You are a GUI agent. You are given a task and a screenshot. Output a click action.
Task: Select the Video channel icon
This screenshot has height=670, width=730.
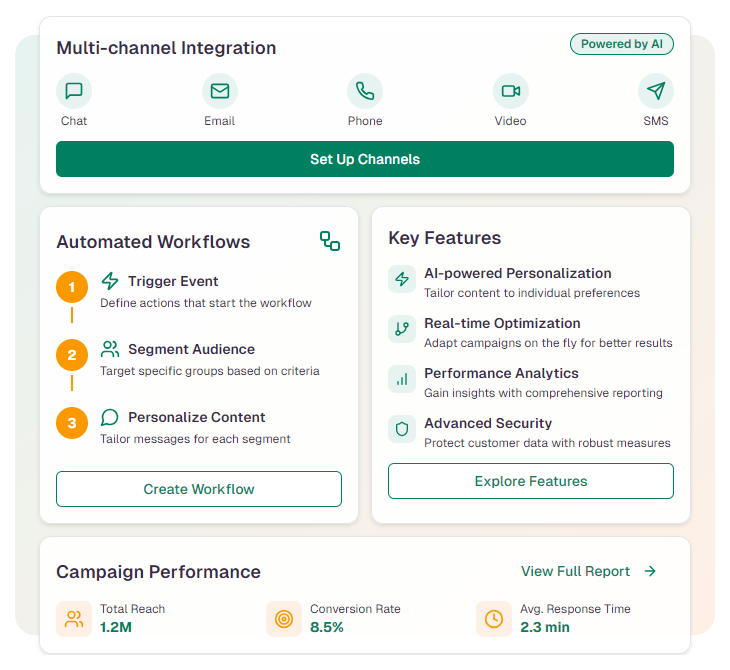pos(511,91)
